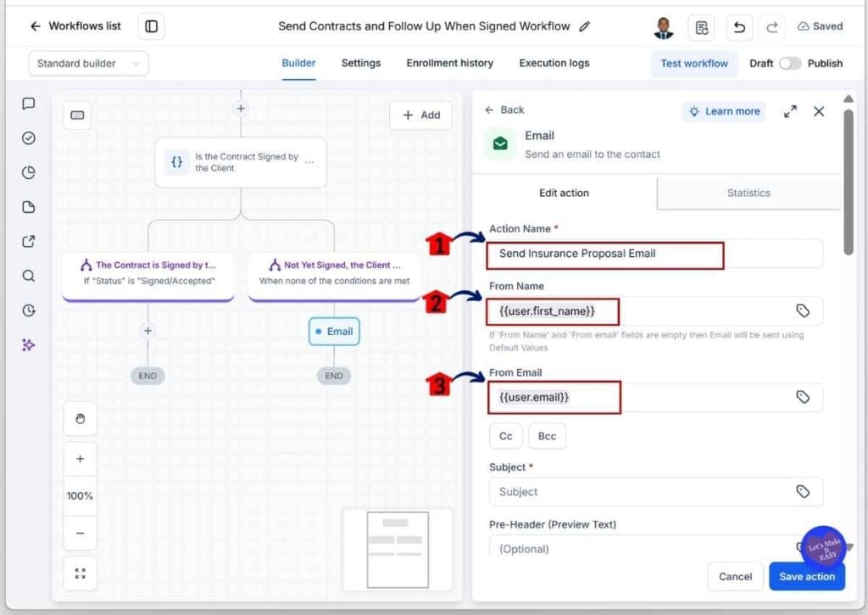This screenshot has height=615, width=868.
Task: Fit workflow to screen
Action: [81, 573]
